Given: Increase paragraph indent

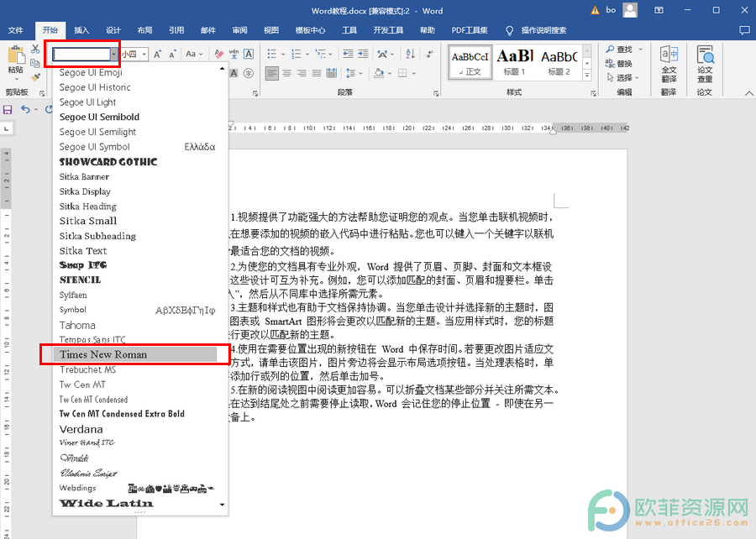Looking at the screenshot, I should click(x=363, y=54).
